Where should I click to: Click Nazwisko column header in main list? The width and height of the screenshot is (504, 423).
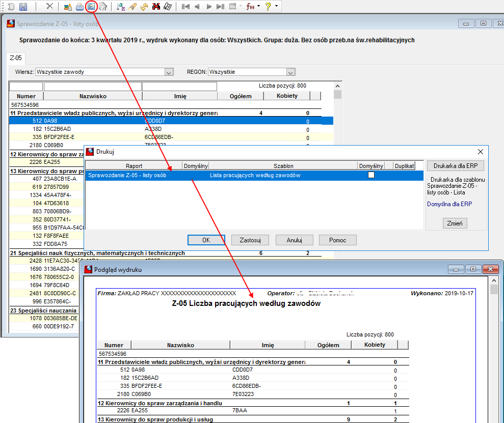(x=93, y=96)
